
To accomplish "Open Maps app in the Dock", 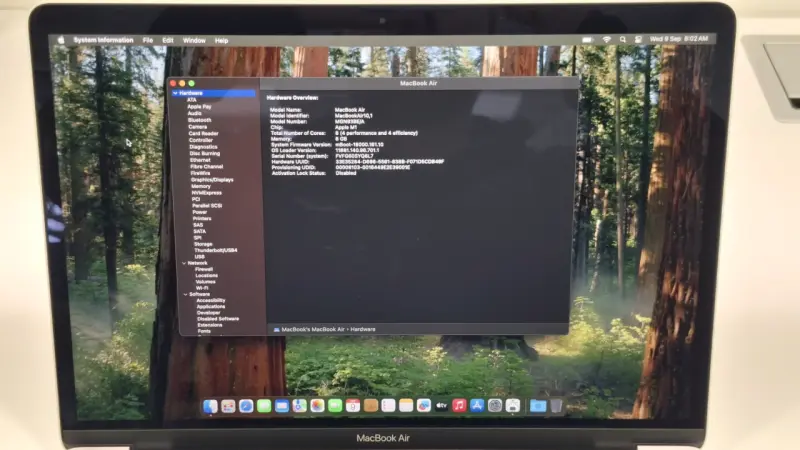I will pyautogui.click(x=299, y=406).
